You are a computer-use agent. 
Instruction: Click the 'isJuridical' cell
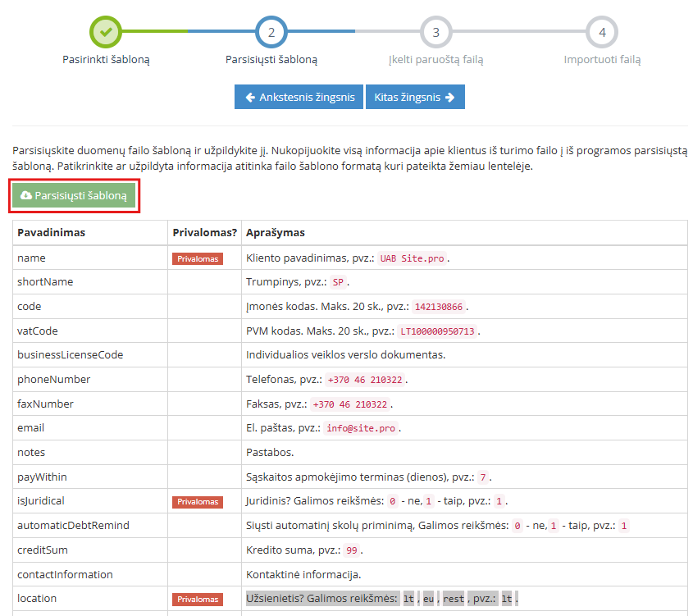tap(90, 500)
